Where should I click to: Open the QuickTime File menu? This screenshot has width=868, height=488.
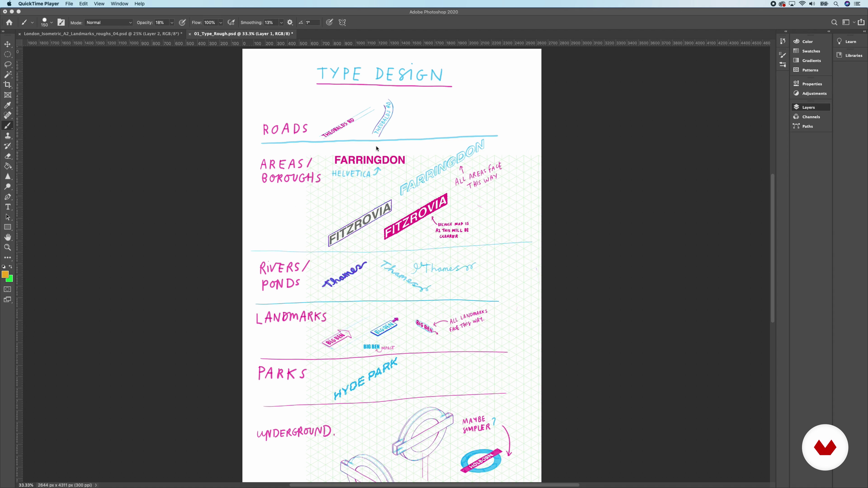[69, 4]
